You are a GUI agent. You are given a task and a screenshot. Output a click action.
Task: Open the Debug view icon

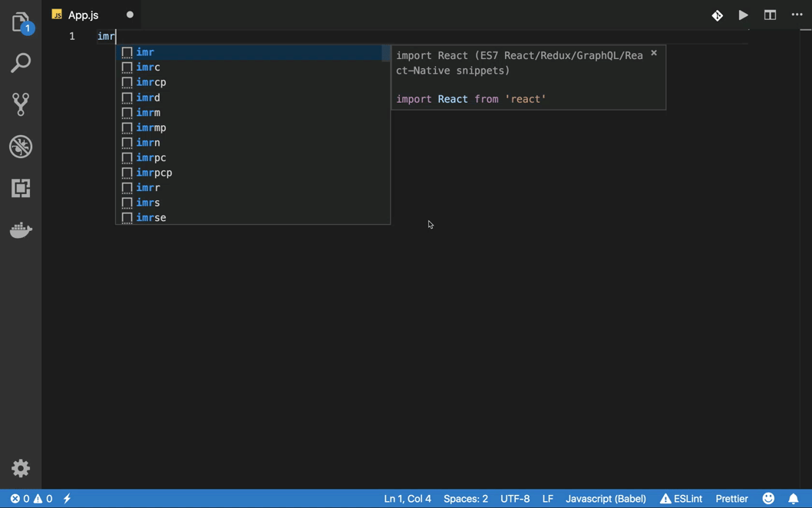coord(21,147)
